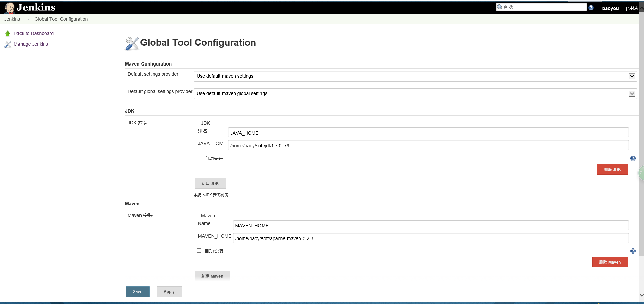Click the Global Tool Configuration wrench icon
Screen dimensions: 644x304
point(132,44)
